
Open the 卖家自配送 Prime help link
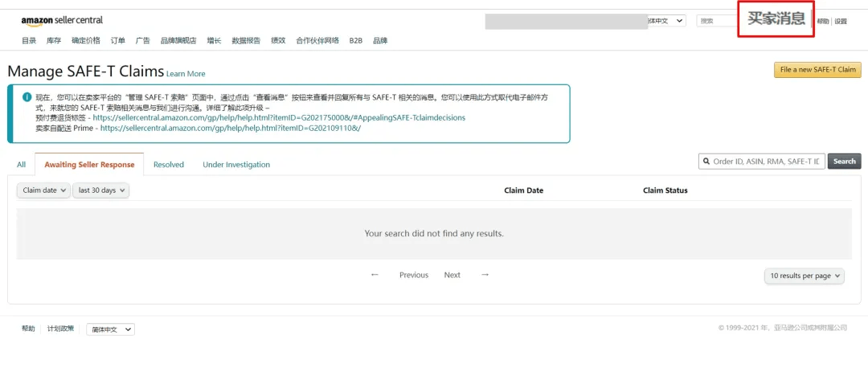tap(231, 128)
